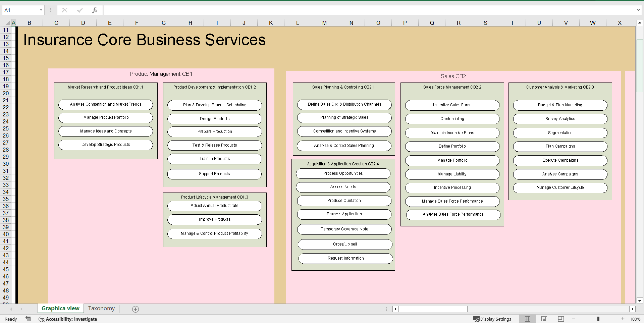Zoom in with the plus icon
Image resolution: width=644 pixels, height=324 pixels.
tap(623, 319)
